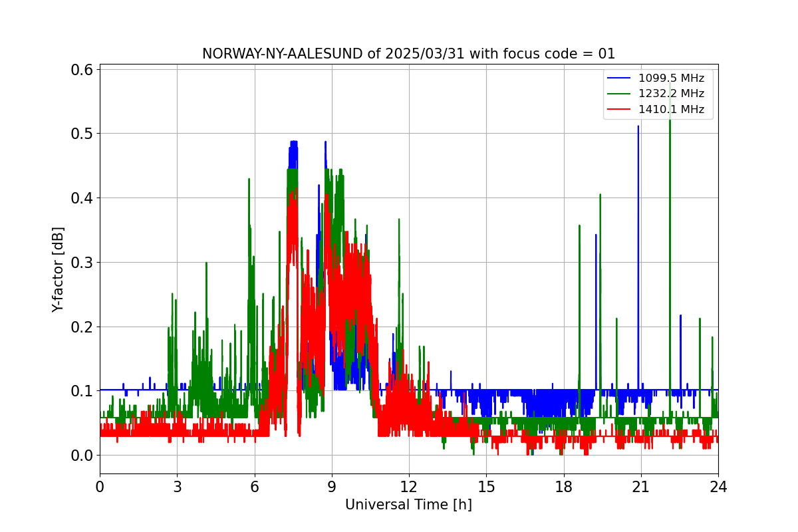
Task: Click the y-axis tick label 0.5
Action: coord(82,134)
